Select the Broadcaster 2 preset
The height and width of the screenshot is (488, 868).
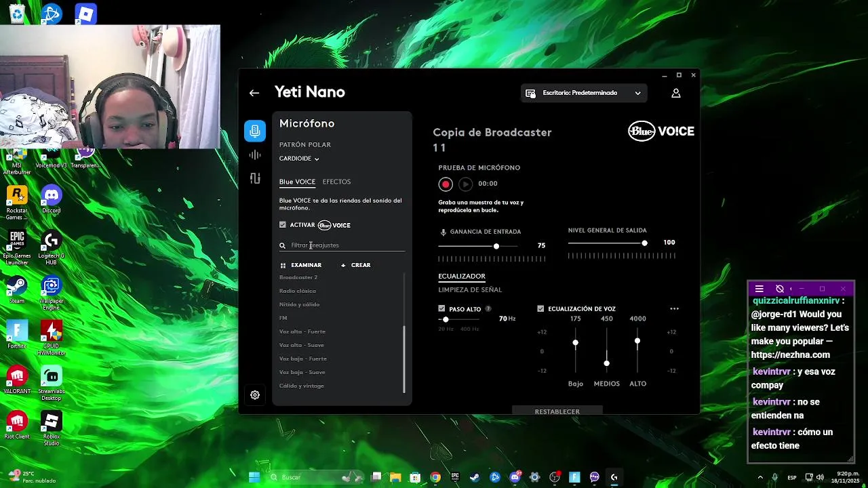click(298, 277)
